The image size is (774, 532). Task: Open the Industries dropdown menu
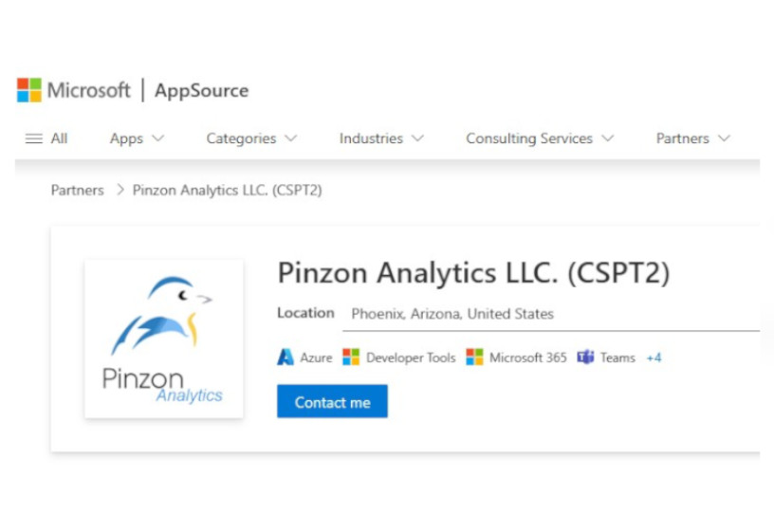pyautogui.click(x=381, y=138)
